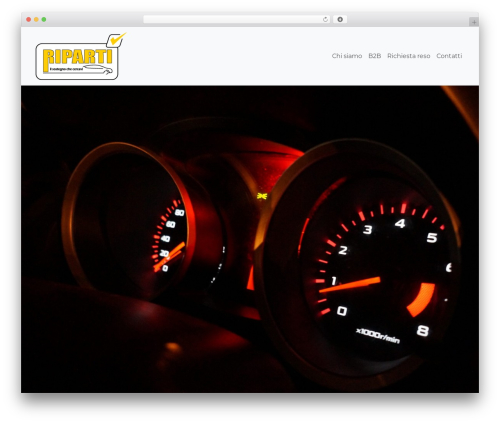Click the browser address bar

coord(236,19)
